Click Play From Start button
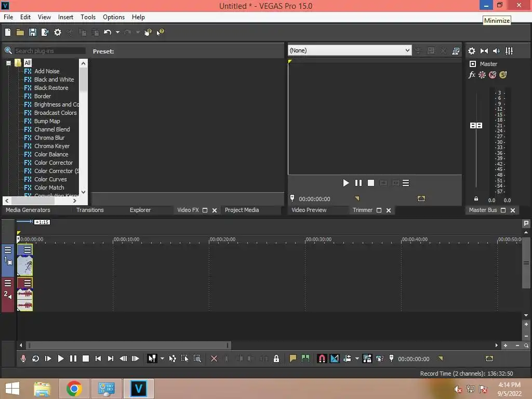The image size is (532, 399). [48, 358]
